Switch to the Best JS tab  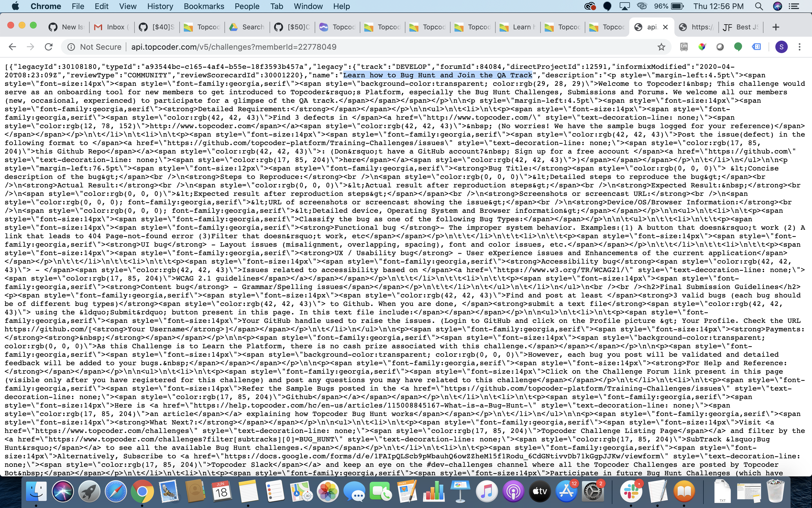[x=741, y=27]
